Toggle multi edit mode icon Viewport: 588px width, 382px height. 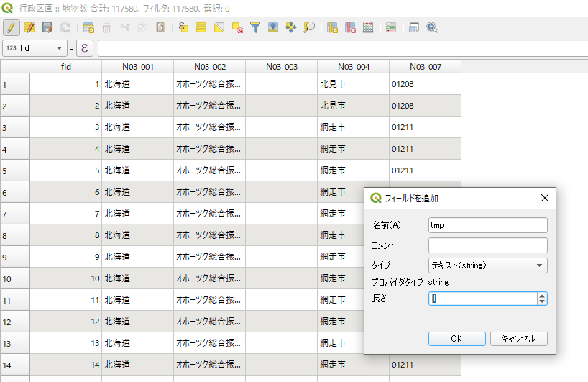(x=29, y=27)
